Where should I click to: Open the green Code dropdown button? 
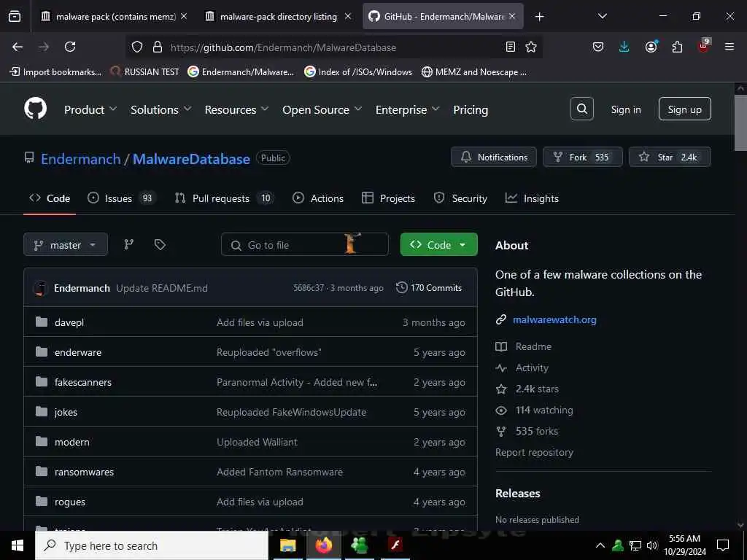438,244
